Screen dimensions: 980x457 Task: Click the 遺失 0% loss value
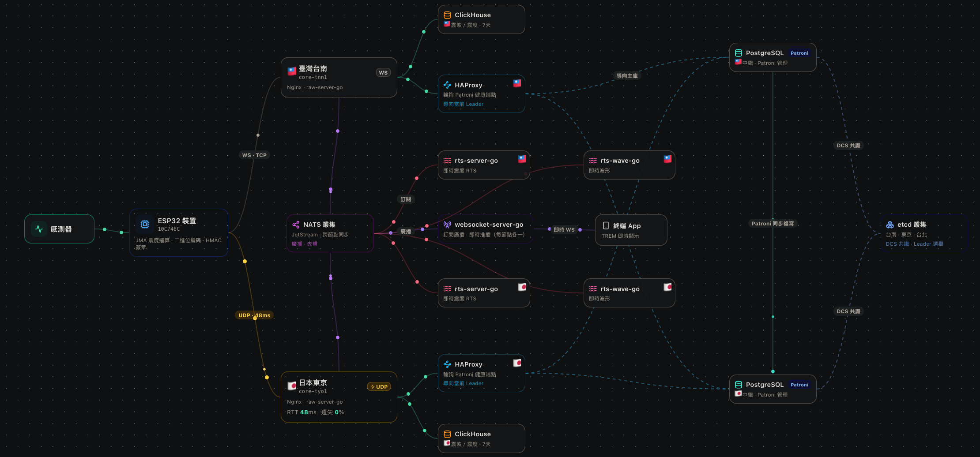coord(332,412)
